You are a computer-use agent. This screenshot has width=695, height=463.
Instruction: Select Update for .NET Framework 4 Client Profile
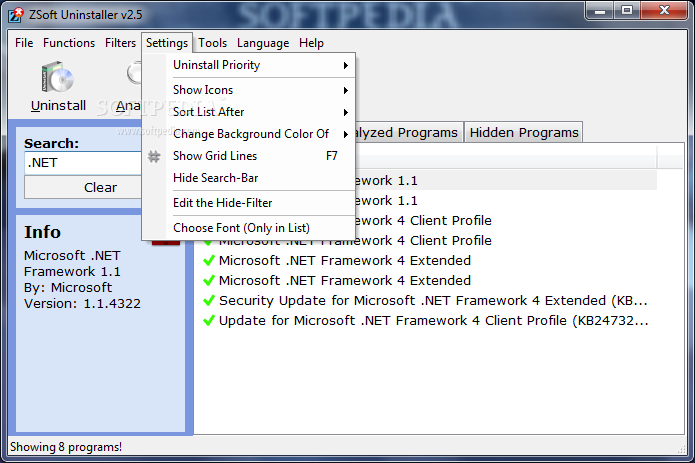click(427, 320)
